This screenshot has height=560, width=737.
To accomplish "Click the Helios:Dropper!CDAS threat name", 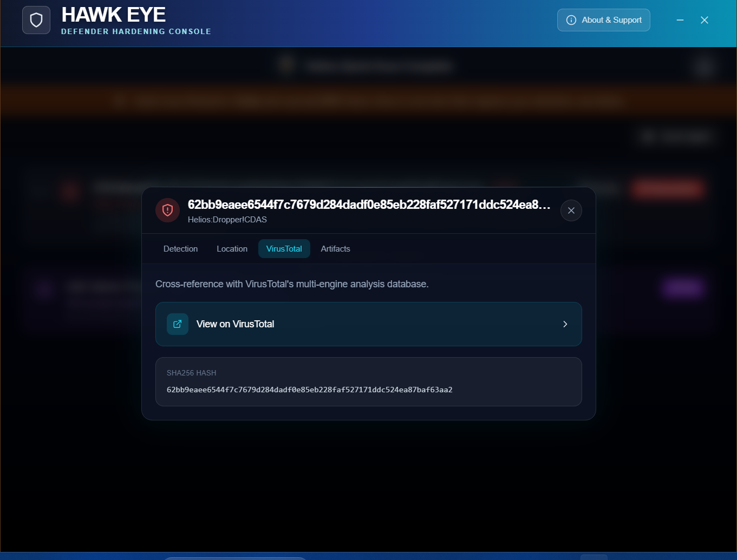I will point(227,220).
